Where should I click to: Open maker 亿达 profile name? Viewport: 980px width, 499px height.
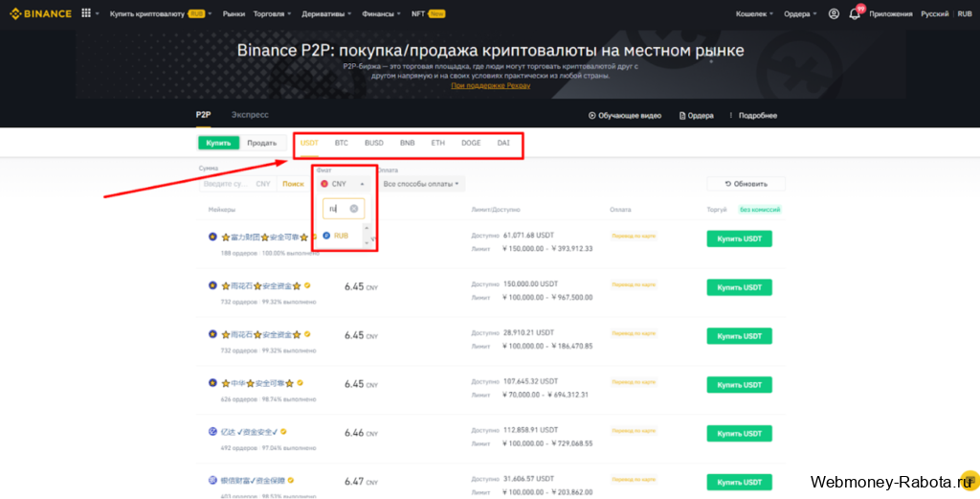[250, 432]
